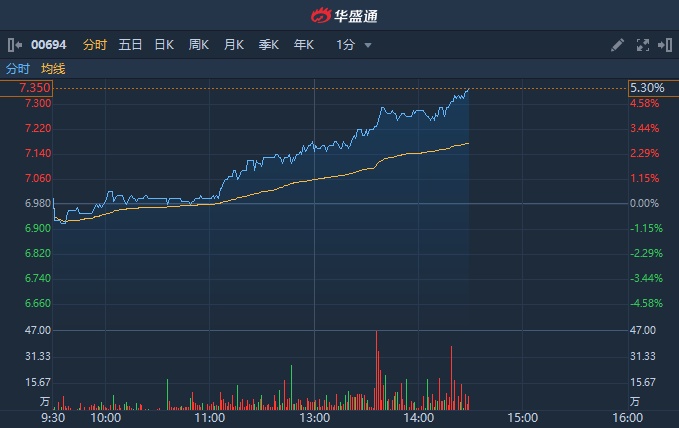Open the 1分 interval dropdown
The image size is (679, 428).
coord(354,45)
